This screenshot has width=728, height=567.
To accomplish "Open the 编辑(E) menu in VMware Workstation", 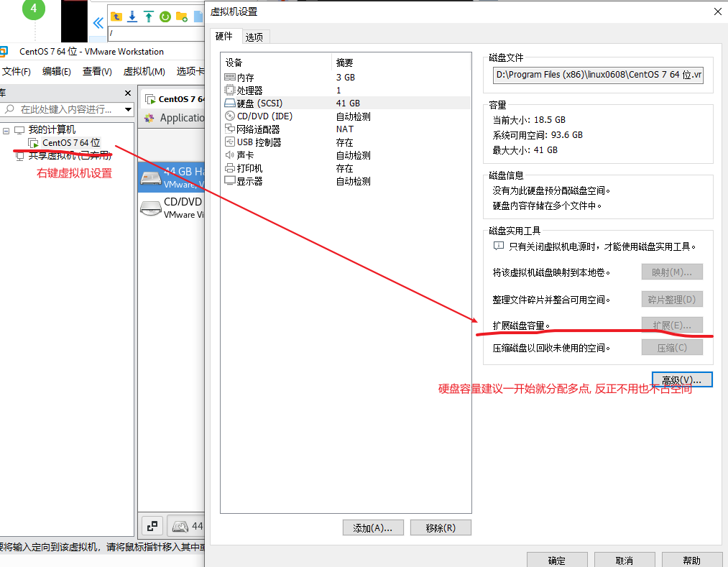I will 56,72.
